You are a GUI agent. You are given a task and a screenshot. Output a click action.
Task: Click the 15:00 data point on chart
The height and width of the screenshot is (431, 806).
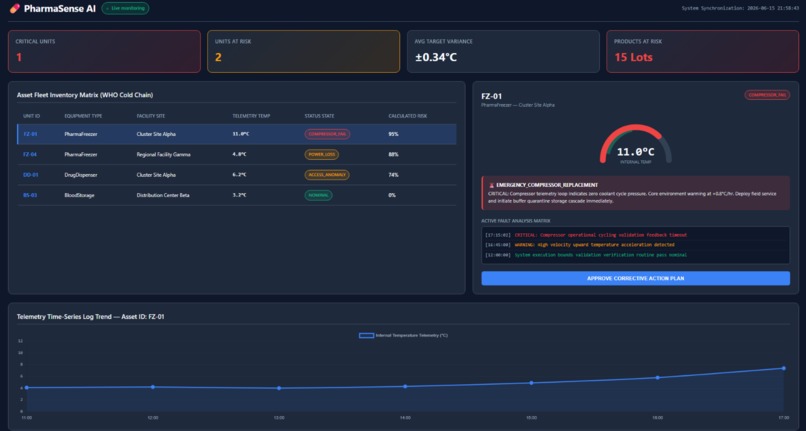point(532,383)
